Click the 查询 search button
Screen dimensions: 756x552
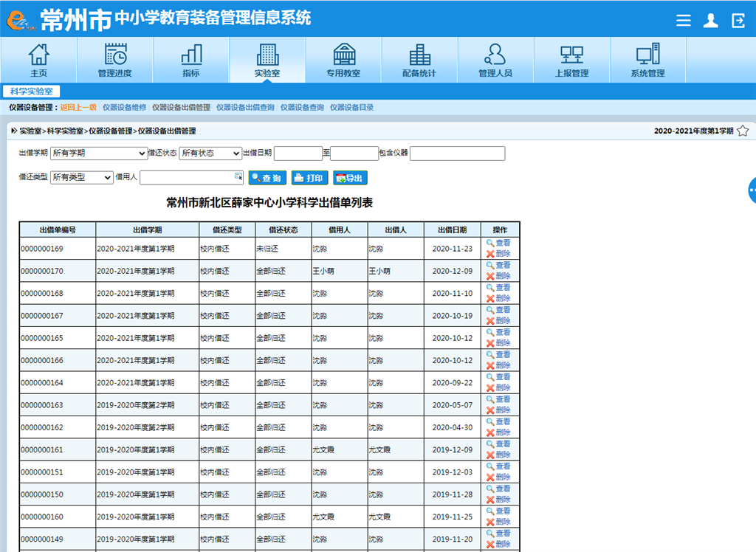tap(267, 178)
